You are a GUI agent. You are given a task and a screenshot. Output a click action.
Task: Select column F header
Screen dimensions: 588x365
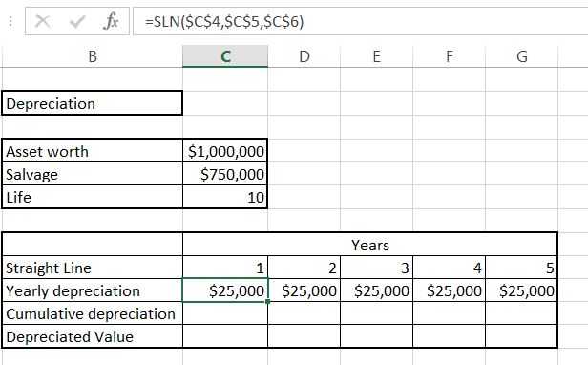pos(449,56)
